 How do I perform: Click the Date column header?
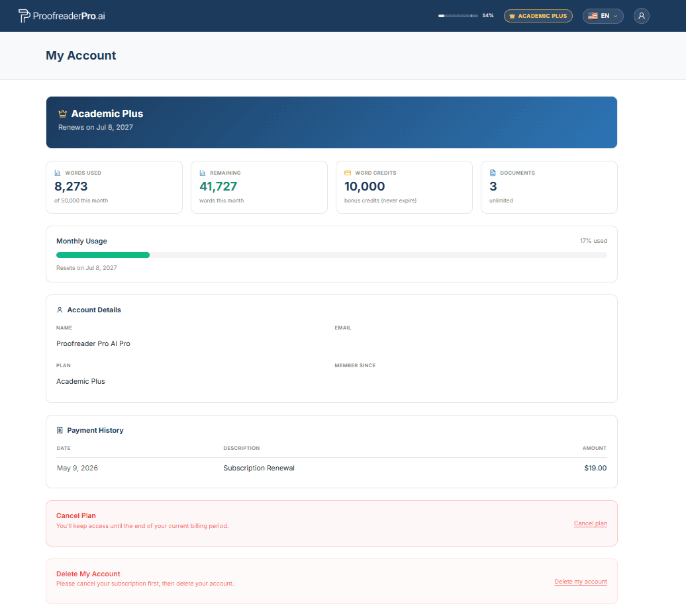click(x=64, y=448)
